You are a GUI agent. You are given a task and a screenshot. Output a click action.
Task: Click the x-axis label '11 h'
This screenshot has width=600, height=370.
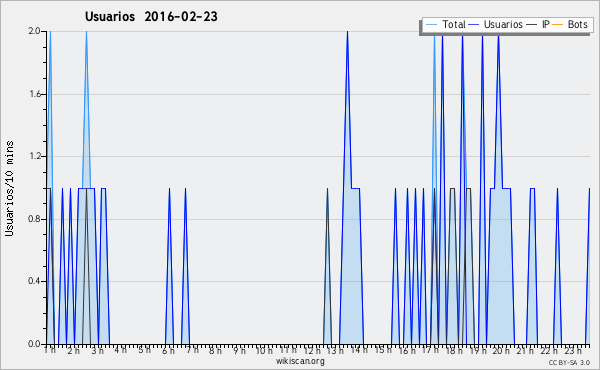pyautogui.click(x=288, y=350)
